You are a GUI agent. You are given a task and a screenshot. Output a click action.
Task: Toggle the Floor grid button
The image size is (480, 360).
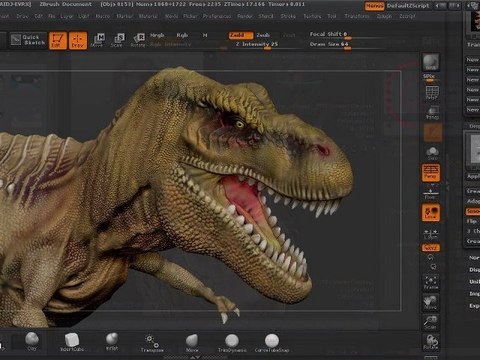[430, 194]
